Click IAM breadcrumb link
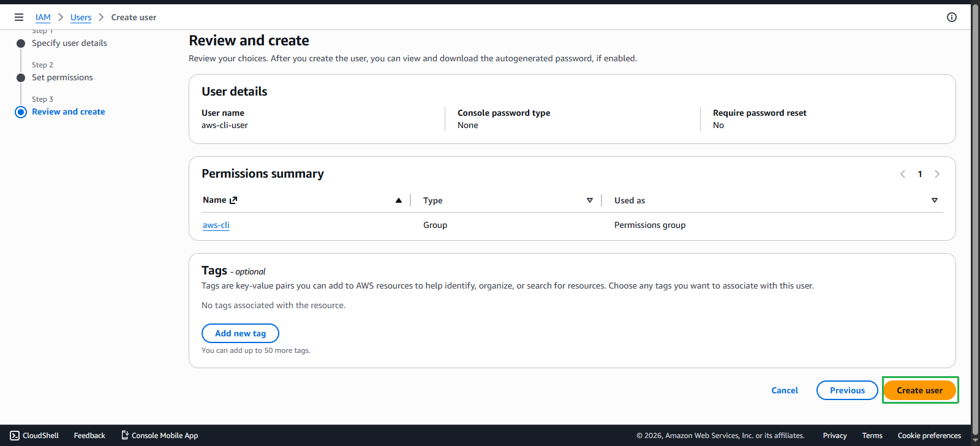This screenshot has width=980, height=446. (x=43, y=17)
